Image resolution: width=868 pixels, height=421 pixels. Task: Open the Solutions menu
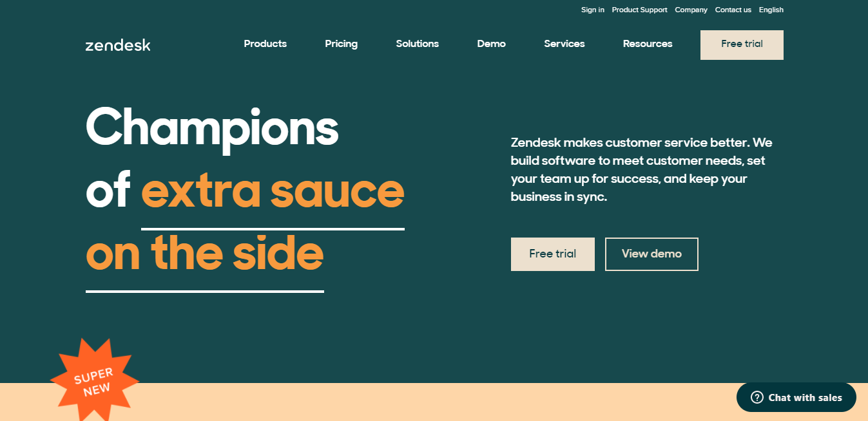point(418,44)
